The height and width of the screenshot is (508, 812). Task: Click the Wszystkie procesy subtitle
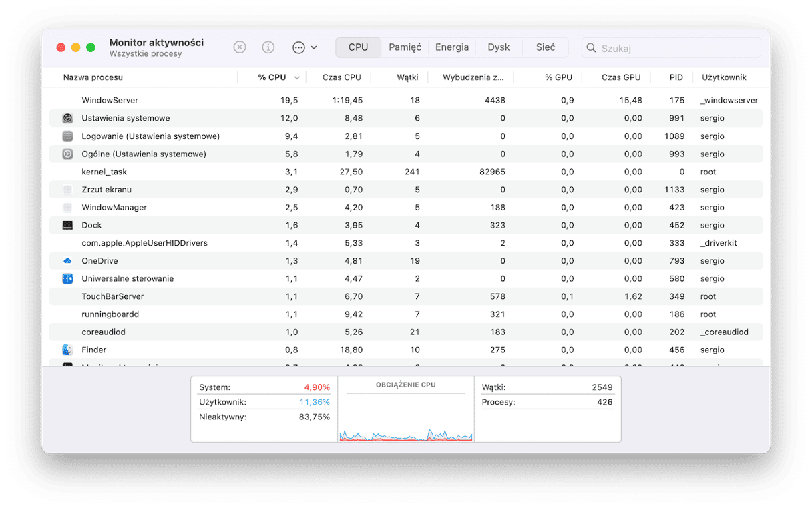coord(146,54)
